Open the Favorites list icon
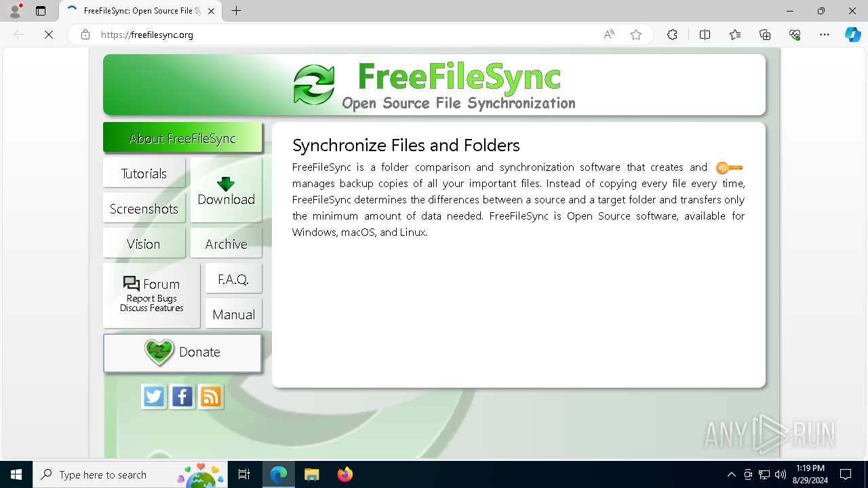Viewport: 868px width, 488px height. pyautogui.click(x=735, y=35)
